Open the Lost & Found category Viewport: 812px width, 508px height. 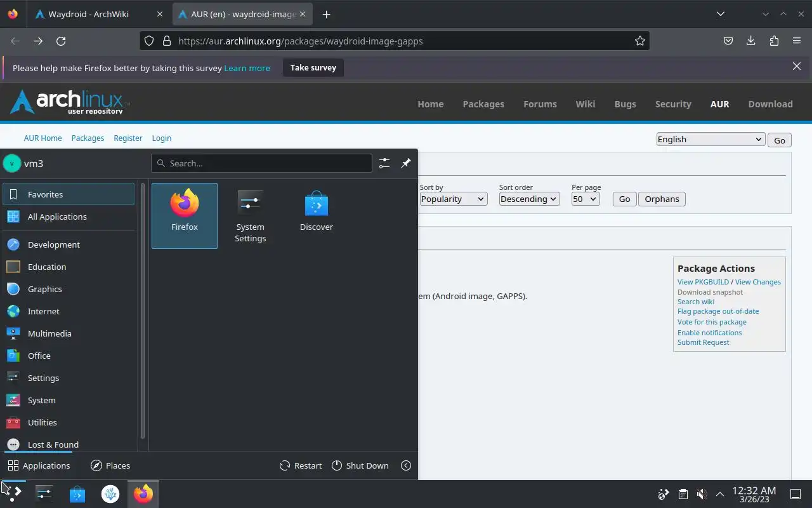(x=69, y=444)
